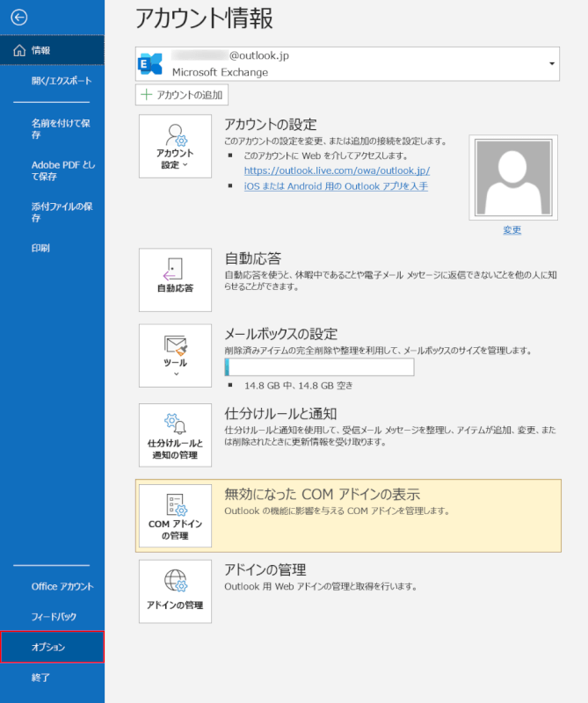
Task: Click the profile picture placeholder
Action: point(512,177)
